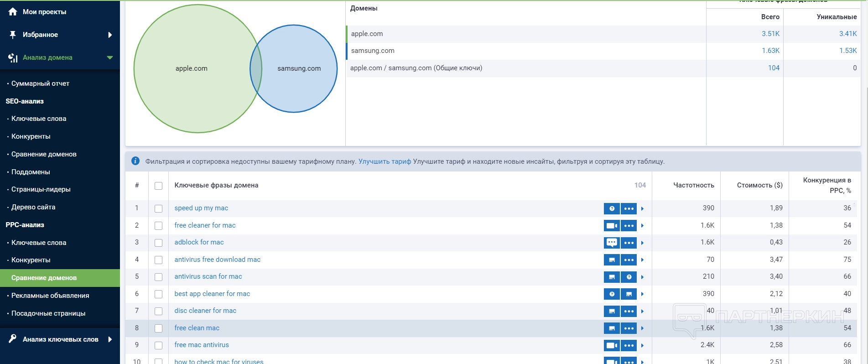Open the three-dots icon for disc cleaner for mac
This screenshot has height=364, width=868.
[x=629, y=311]
